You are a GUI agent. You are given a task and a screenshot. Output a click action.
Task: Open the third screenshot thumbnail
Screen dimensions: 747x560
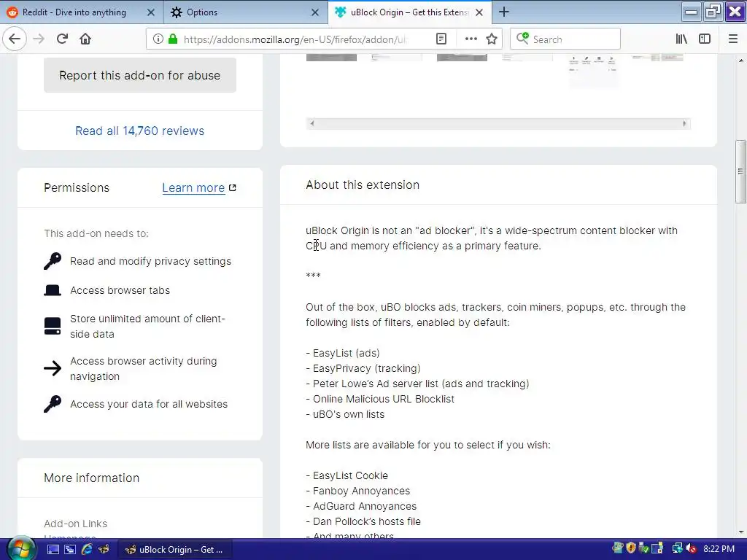click(462, 57)
